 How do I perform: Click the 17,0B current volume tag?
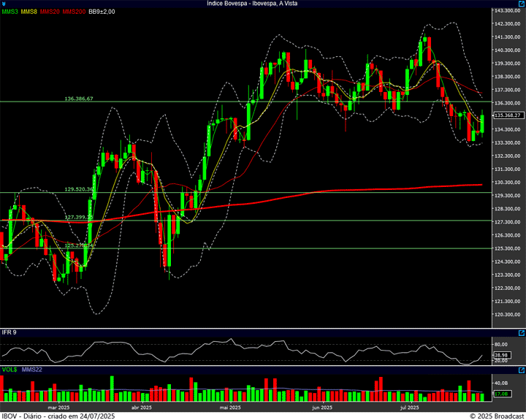(503, 394)
